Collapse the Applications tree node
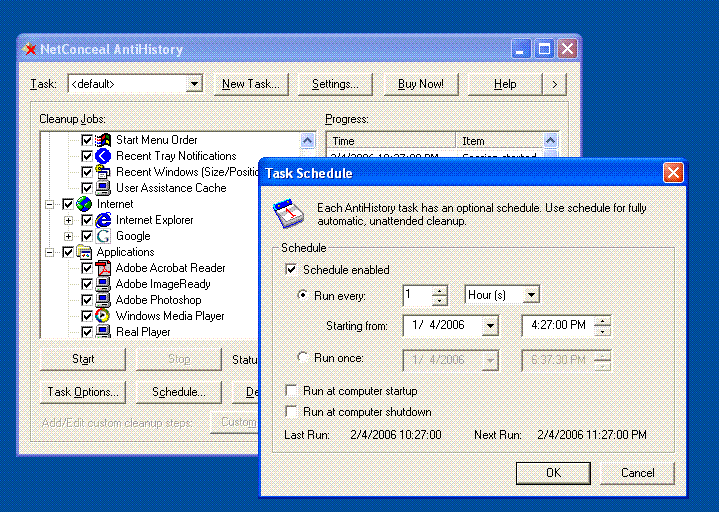 (49, 252)
